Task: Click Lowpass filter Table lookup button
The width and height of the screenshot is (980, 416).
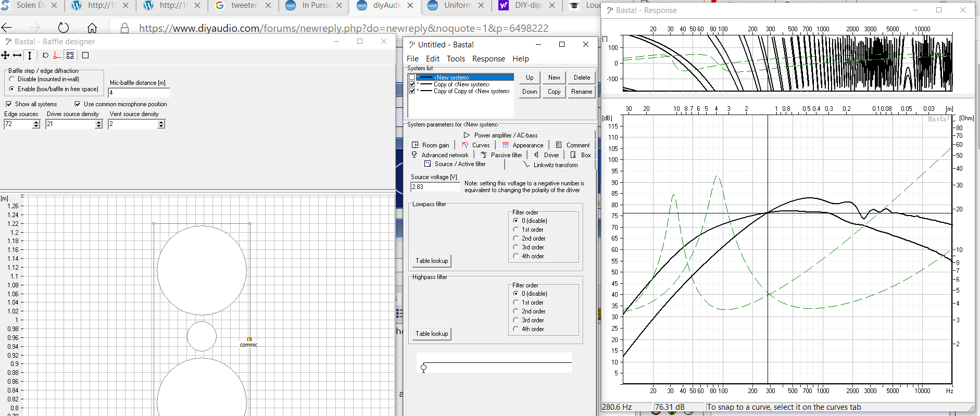Action: [432, 261]
